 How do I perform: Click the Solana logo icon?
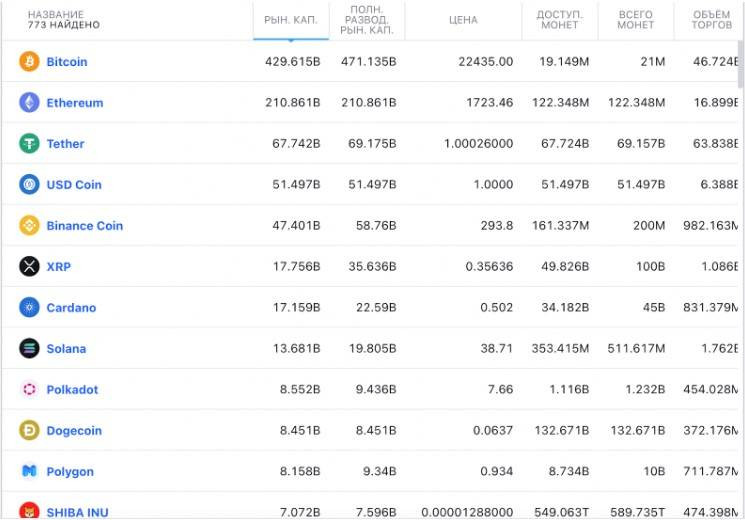tap(29, 348)
